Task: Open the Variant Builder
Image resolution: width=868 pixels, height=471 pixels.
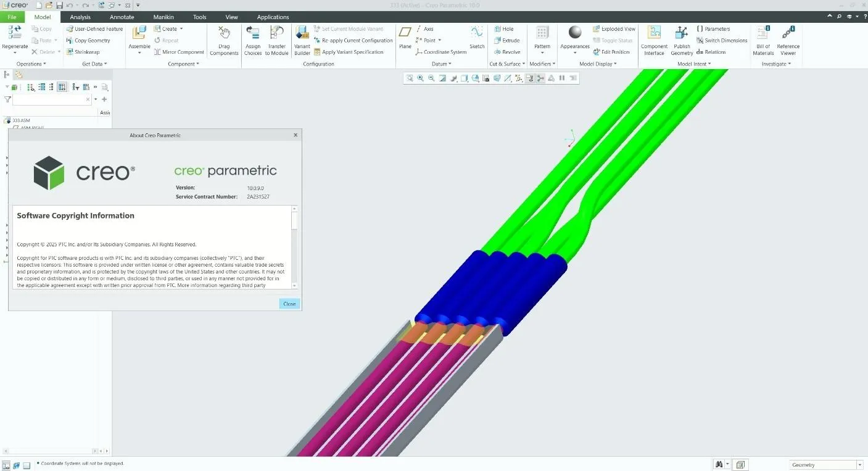Action: pyautogui.click(x=302, y=40)
